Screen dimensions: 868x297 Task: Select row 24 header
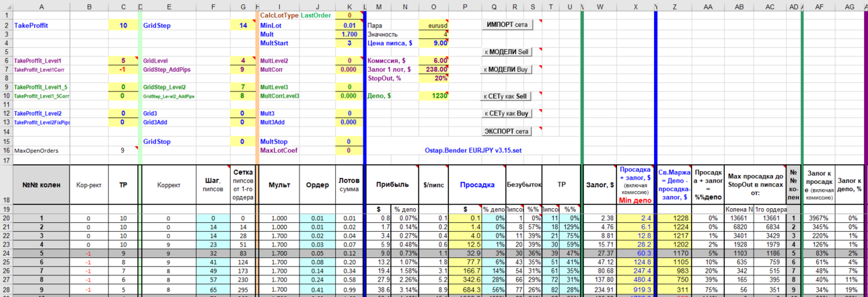click(6, 253)
